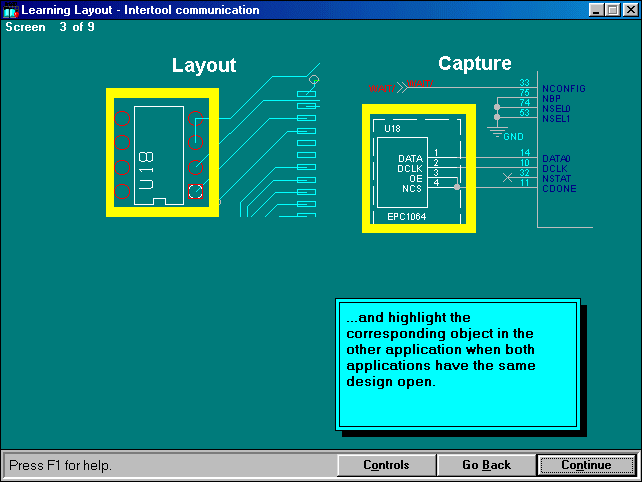Click the small green circle via in Layout
Screen dimensions: 642x482
pyautogui.click(x=314, y=79)
